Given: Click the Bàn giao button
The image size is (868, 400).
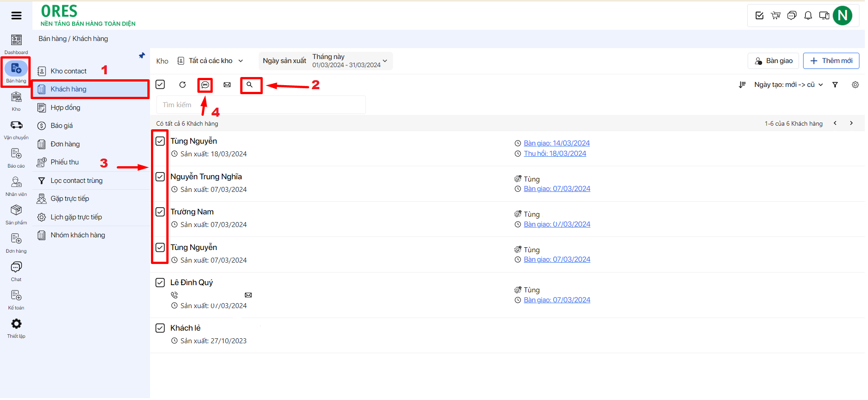Looking at the screenshot, I should click(x=773, y=61).
